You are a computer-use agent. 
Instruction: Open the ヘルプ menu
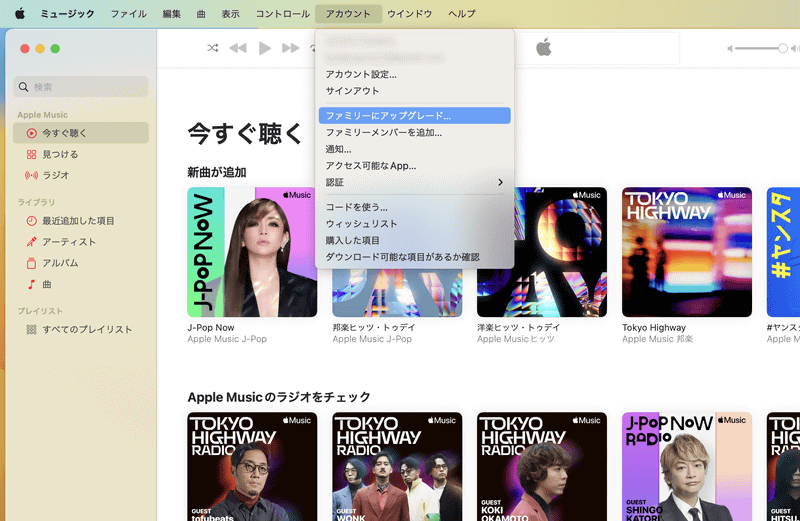pyautogui.click(x=462, y=14)
